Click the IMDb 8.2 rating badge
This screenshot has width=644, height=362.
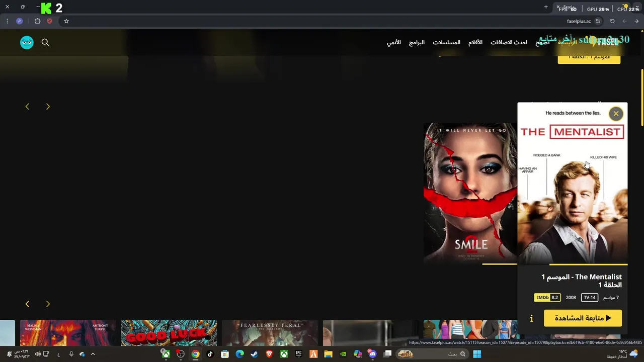(547, 298)
